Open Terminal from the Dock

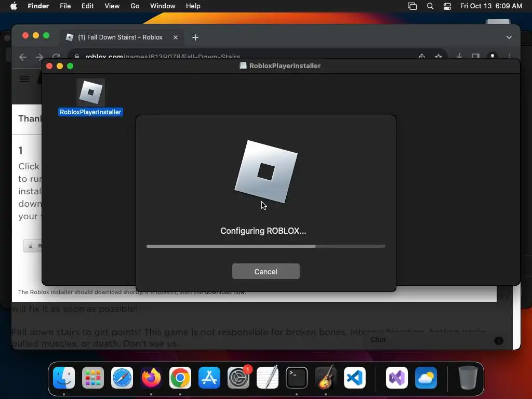click(297, 378)
